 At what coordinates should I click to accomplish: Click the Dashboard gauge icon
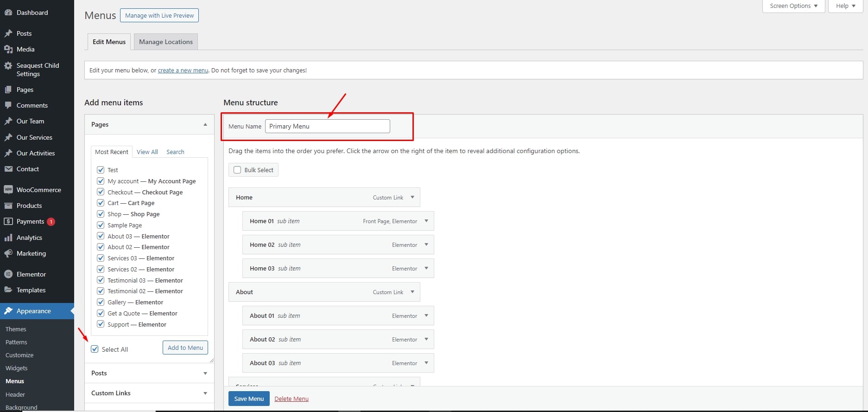point(8,13)
